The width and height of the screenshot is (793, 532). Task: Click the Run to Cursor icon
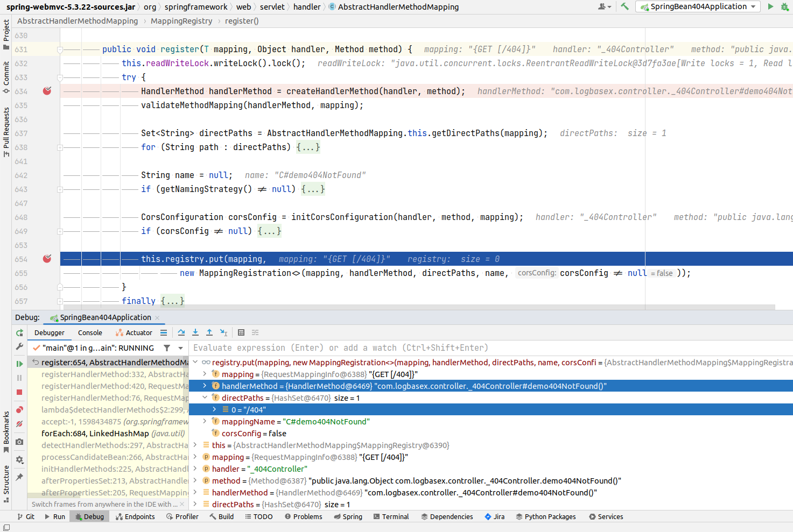tap(223, 332)
